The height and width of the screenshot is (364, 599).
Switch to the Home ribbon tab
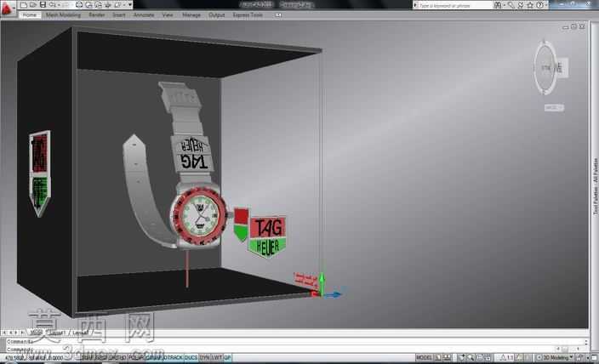pos(30,15)
